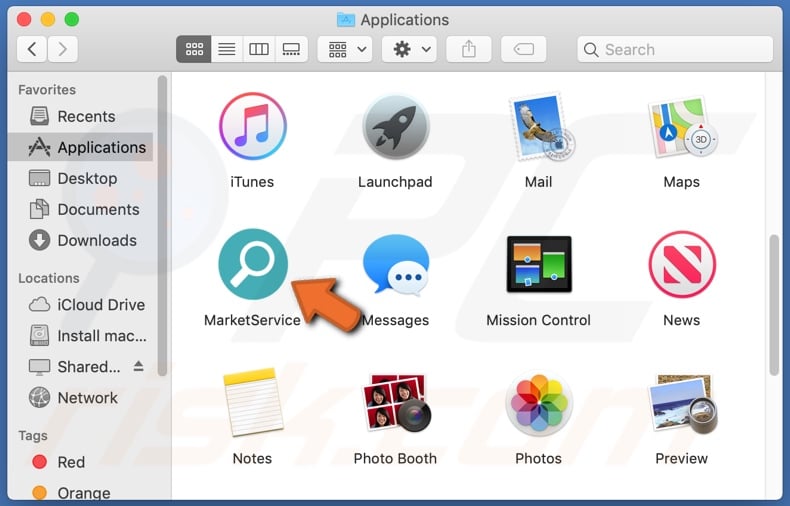Open Network in the sidebar

click(x=81, y=398)
